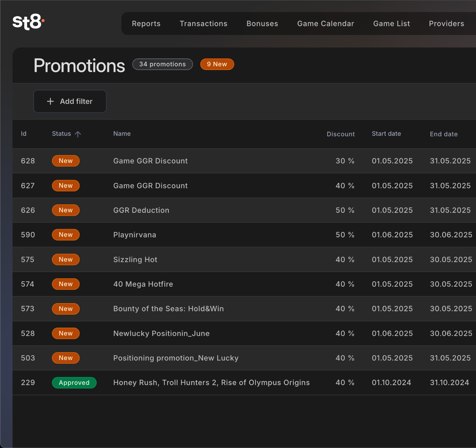
Task: Select the GGR Deduction promotion row
Action: (x=141, y=210)
